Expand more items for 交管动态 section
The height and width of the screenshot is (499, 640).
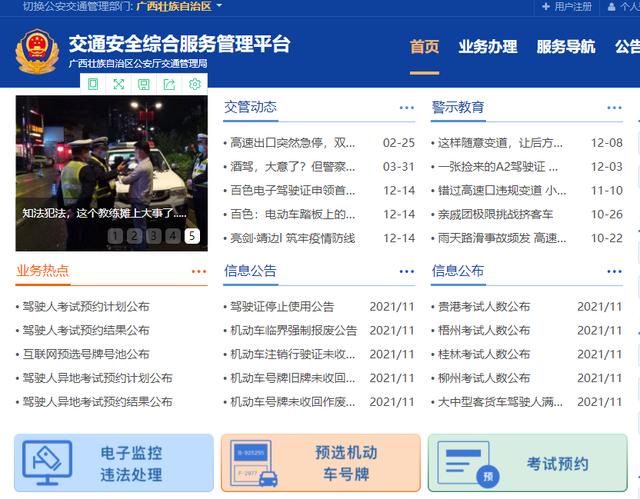(x=407, y=108)
